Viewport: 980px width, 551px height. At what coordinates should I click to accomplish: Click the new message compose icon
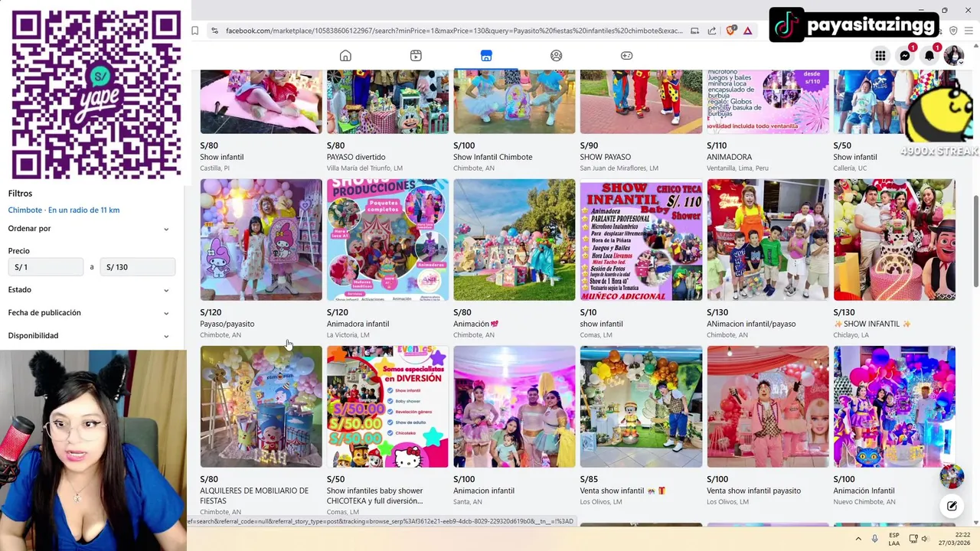952,506
